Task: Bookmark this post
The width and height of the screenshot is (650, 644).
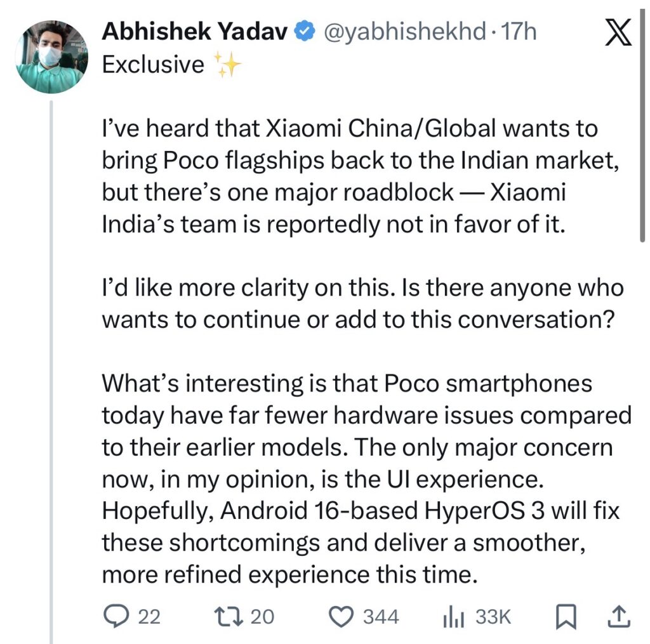Action: pos(564,615)
